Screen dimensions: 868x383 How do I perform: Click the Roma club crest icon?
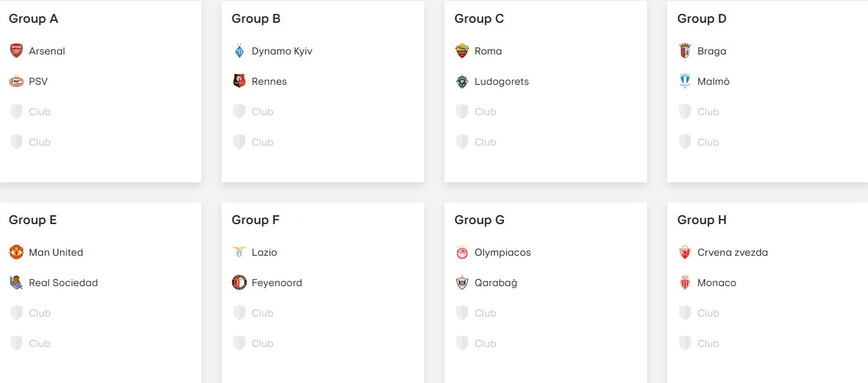tap(462, 51)
